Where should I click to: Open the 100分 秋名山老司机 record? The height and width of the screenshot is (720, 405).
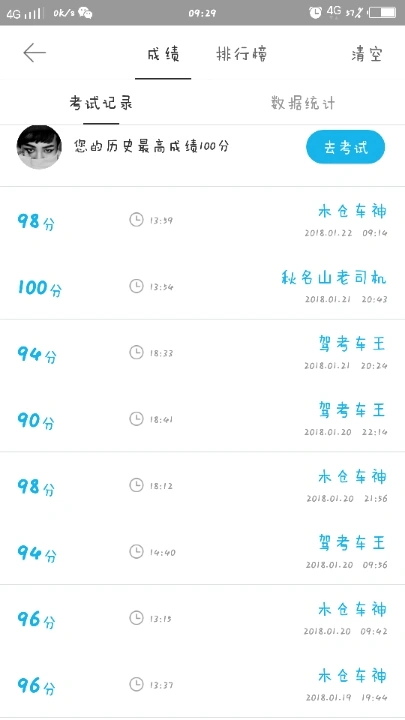click(x=202, y=287)
